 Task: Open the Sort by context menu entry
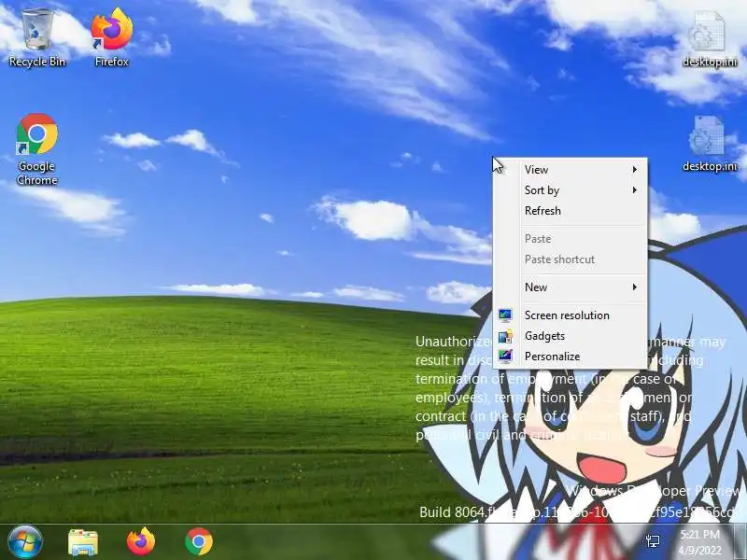tap(571, 190)
